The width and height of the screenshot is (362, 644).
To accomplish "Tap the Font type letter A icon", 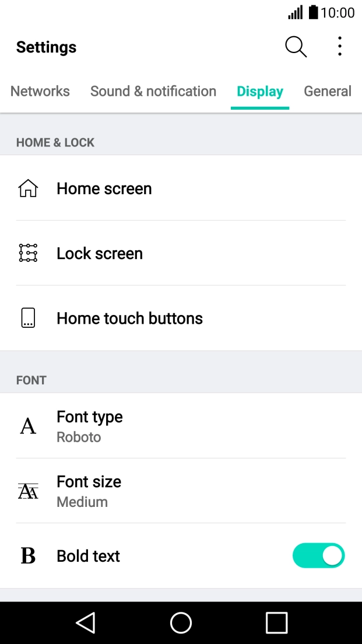I will point(28,426).
